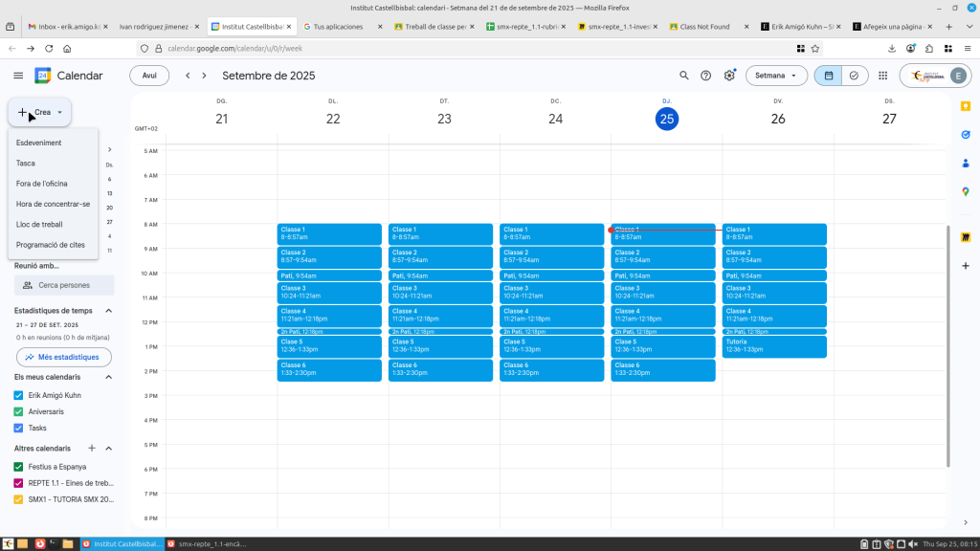Open the Setmana view dropdown
This screenshot has height=551, width=980.
pyautogui.click(x=776, y=76)
